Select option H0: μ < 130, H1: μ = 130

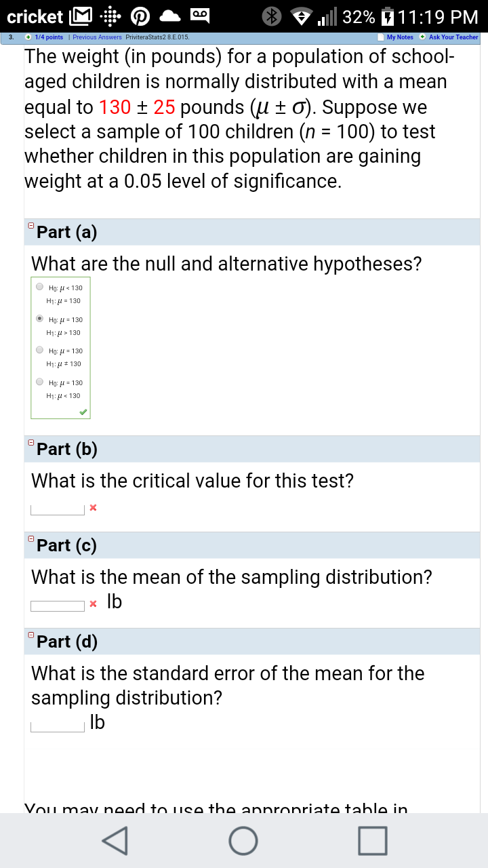point(40,288)
